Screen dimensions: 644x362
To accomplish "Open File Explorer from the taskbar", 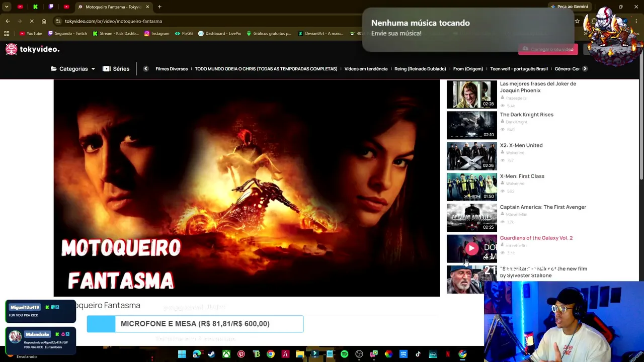I will [300, 354].
